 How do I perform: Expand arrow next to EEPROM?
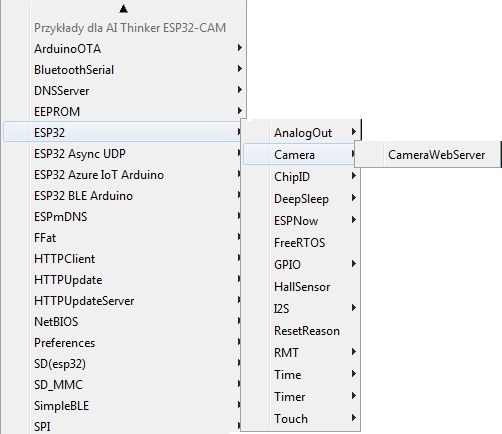coord(239,111)
